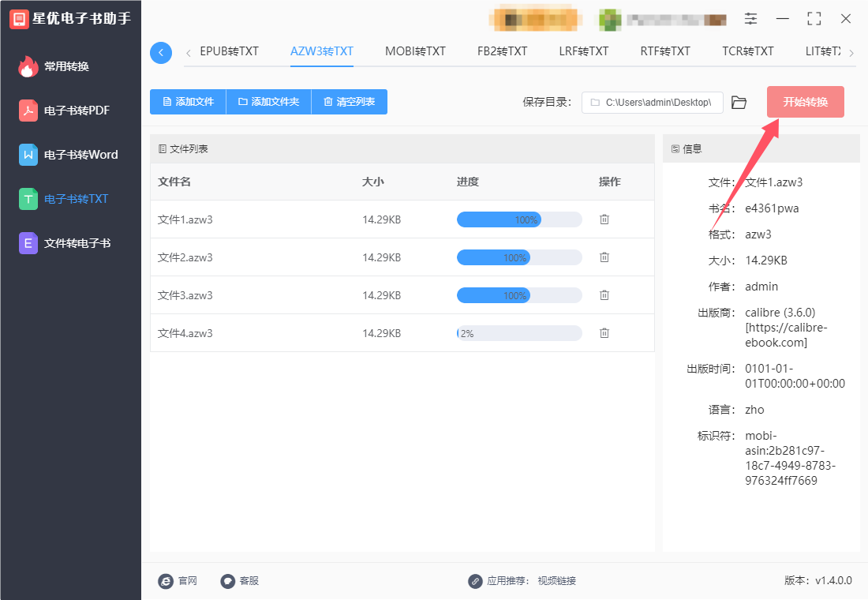Select the 文件1.azw3 file name
This screenshot has height=600, width=868.
click(185, 219)
